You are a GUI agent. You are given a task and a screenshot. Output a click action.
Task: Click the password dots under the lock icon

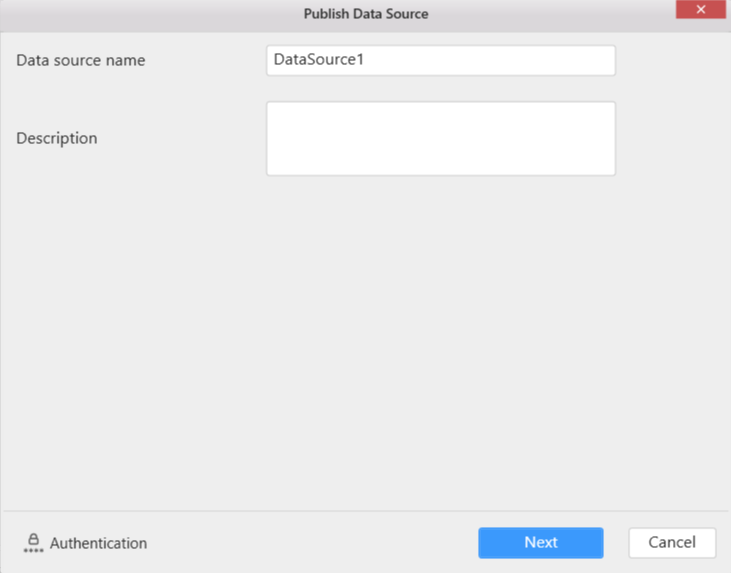pos(33,551)
